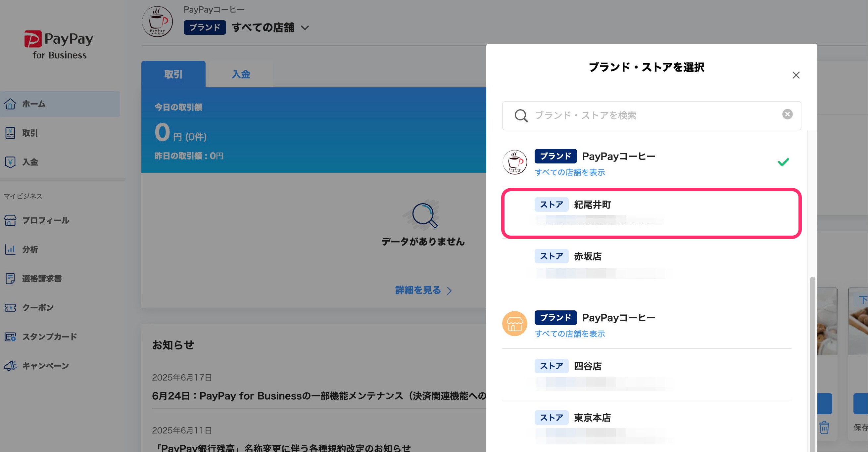This screenshot has height=452, width=868.
Task: Close the brand/store selection dialog
Action: point(796,75)
